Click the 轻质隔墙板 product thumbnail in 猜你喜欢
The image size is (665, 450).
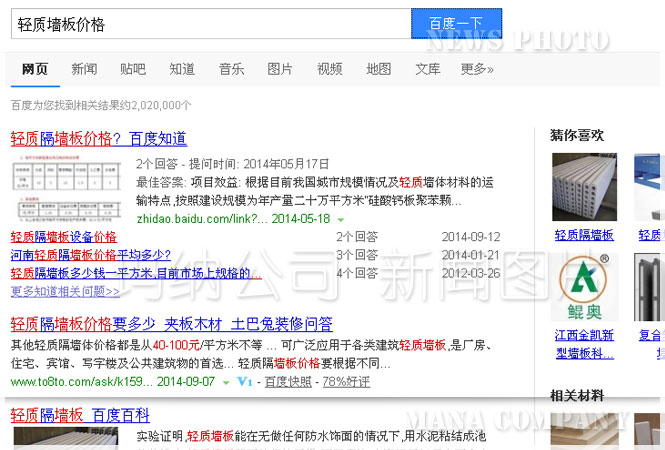[584, 187]
